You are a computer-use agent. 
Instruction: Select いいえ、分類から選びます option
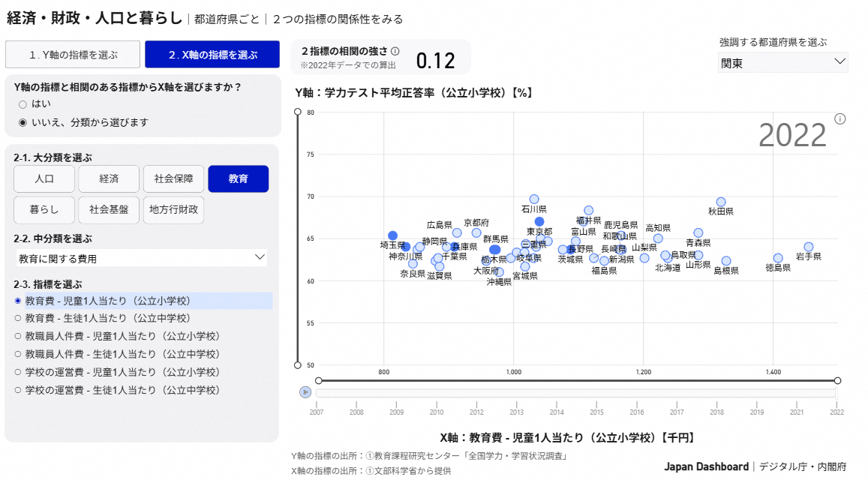pos(23,120)
